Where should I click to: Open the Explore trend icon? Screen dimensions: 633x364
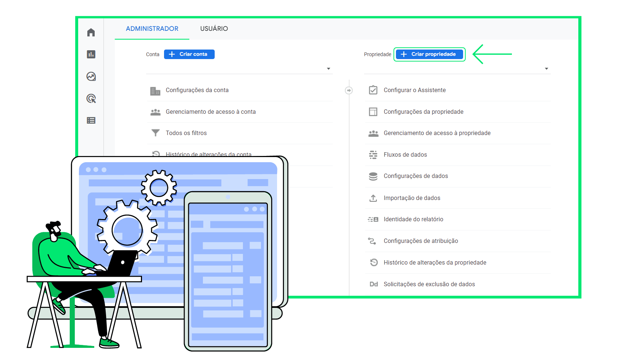coord(91,76)
